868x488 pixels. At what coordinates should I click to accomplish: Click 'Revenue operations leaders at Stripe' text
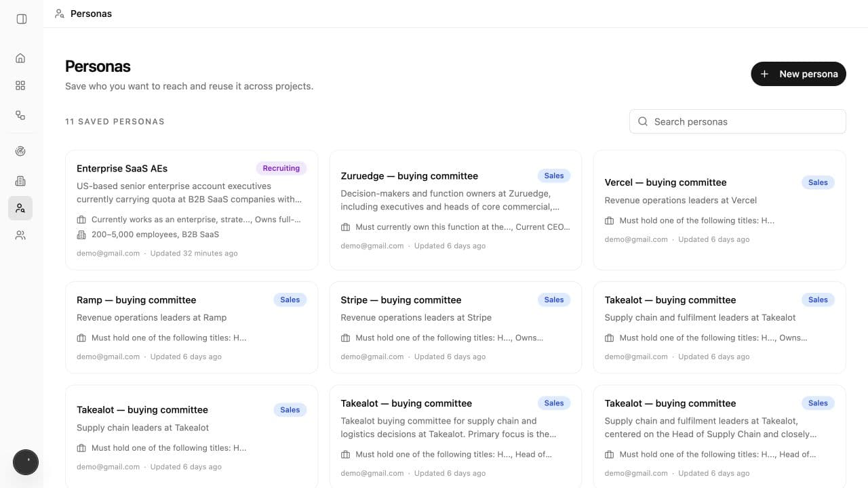pos(416,317)
